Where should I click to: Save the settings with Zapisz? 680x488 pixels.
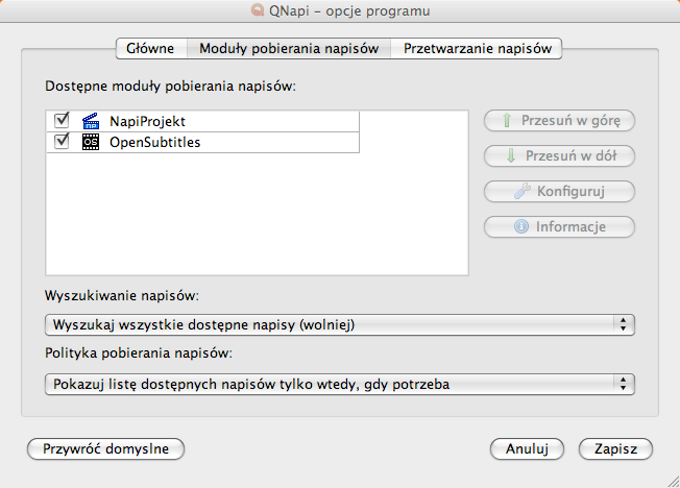[x=616, y=449]
